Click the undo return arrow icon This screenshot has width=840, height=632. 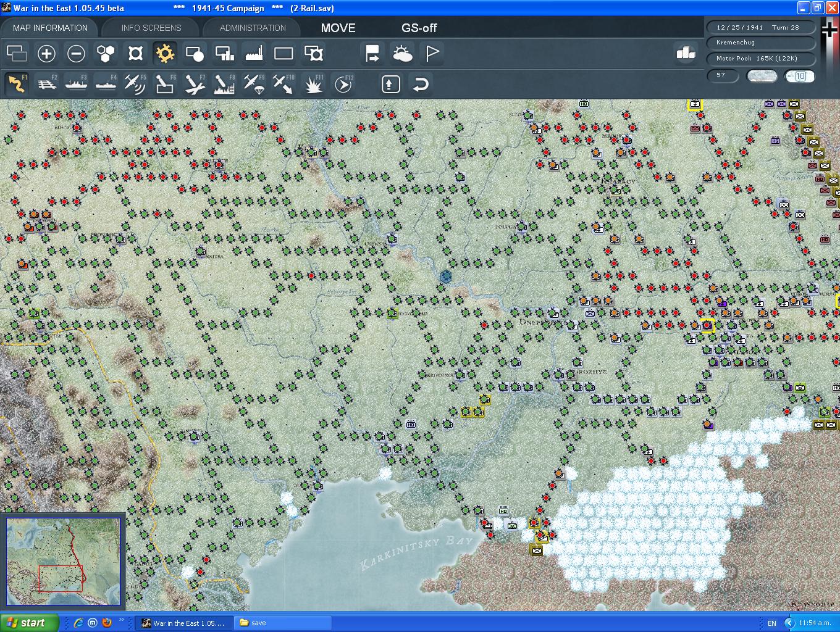point(421,84)
